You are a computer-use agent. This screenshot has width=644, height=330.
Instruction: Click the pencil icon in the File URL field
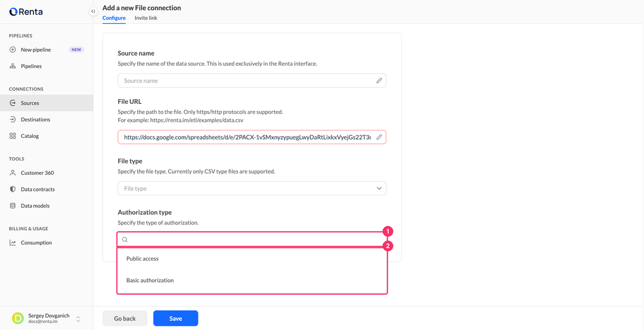(x=379, y=137)
